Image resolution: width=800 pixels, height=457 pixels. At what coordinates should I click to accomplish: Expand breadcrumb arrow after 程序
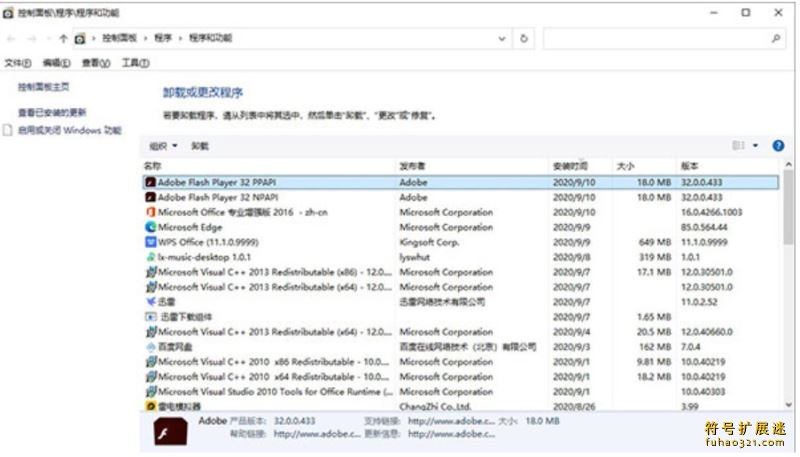pyautogui.click(x=181, y=38)
